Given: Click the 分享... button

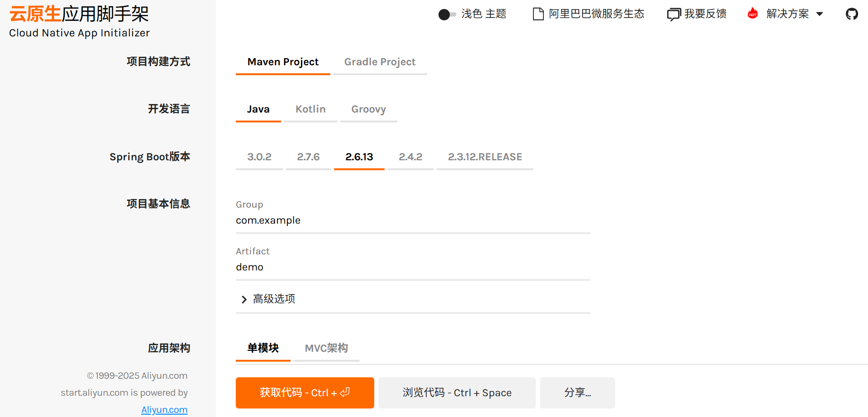Looking at the screenshot, I should click(x=577, y=393).
